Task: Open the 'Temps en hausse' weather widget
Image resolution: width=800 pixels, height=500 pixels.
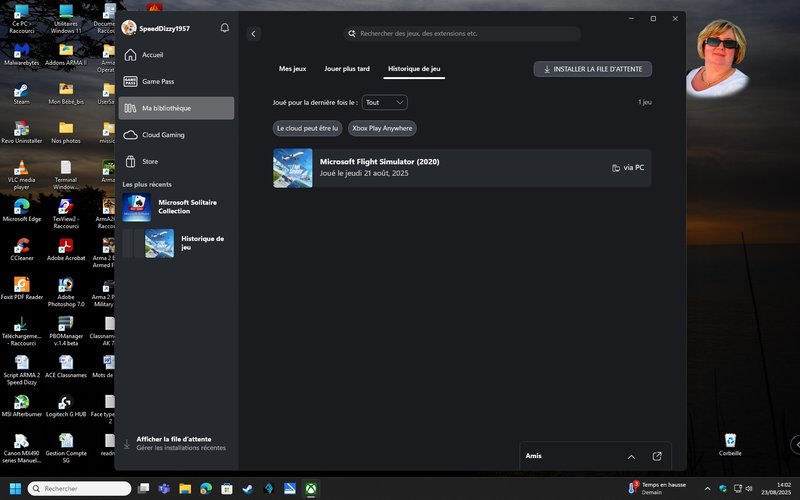Action: point(658,488)
